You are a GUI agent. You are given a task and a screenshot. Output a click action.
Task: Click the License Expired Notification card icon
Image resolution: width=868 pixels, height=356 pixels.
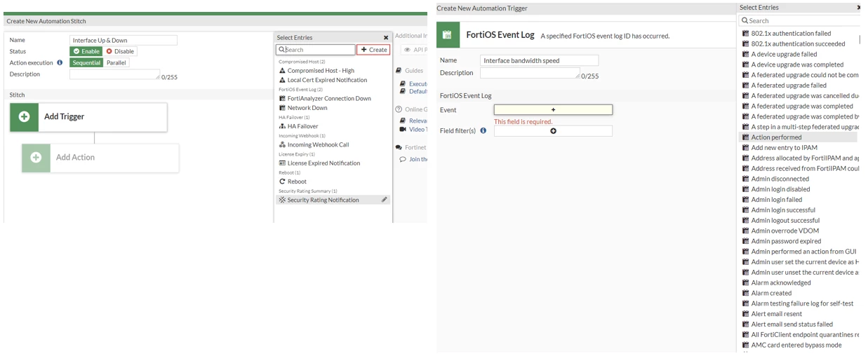[282, 163]
